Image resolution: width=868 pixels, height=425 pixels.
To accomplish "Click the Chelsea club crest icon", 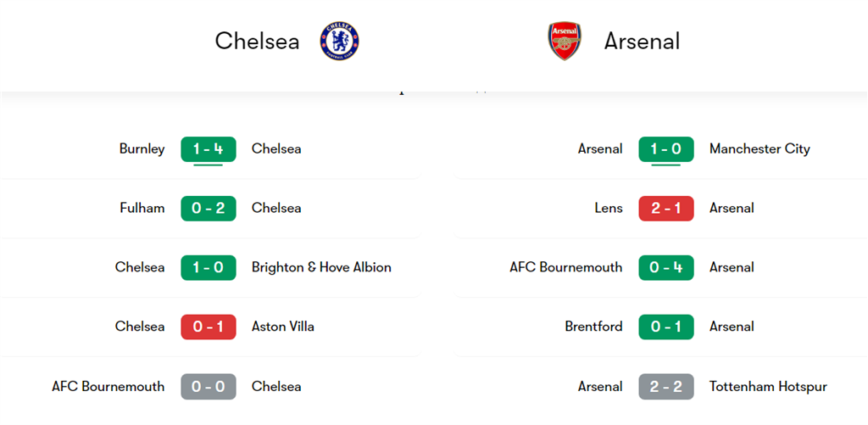I will (x=339, y=41).
